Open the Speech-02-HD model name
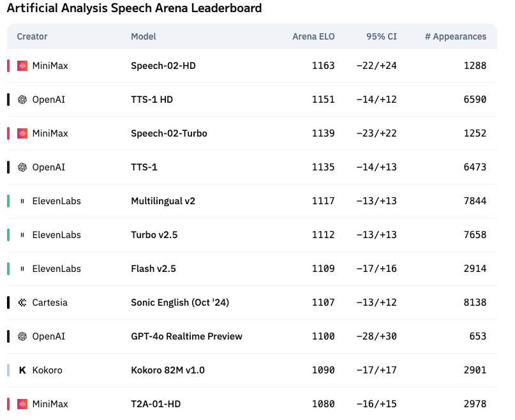 coord(163,66)
